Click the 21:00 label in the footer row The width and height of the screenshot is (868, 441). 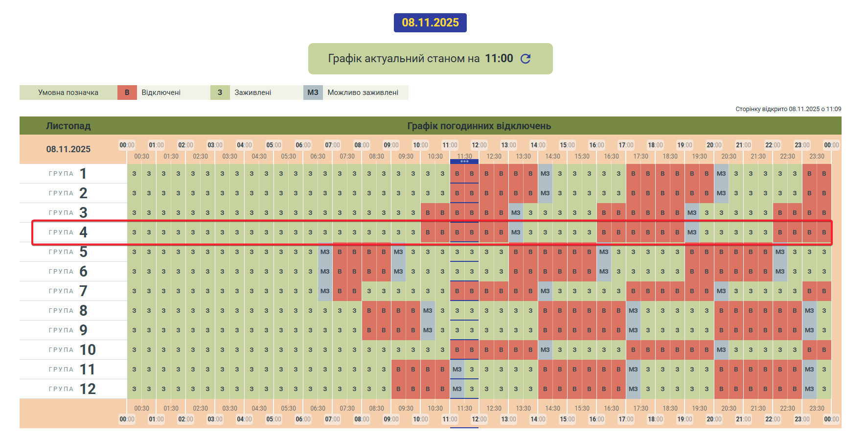(x=743, y=419)
